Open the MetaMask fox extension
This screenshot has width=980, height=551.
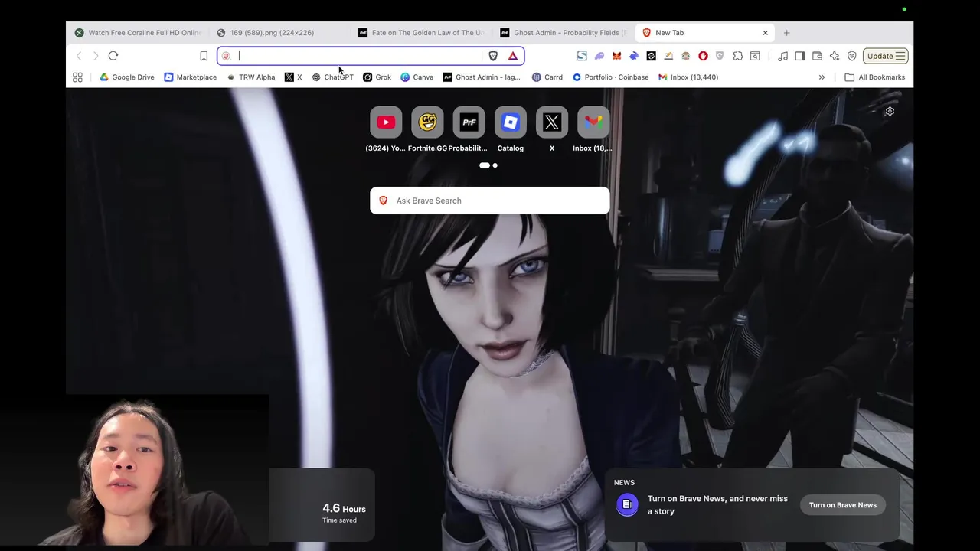click(x=616, y=56)
